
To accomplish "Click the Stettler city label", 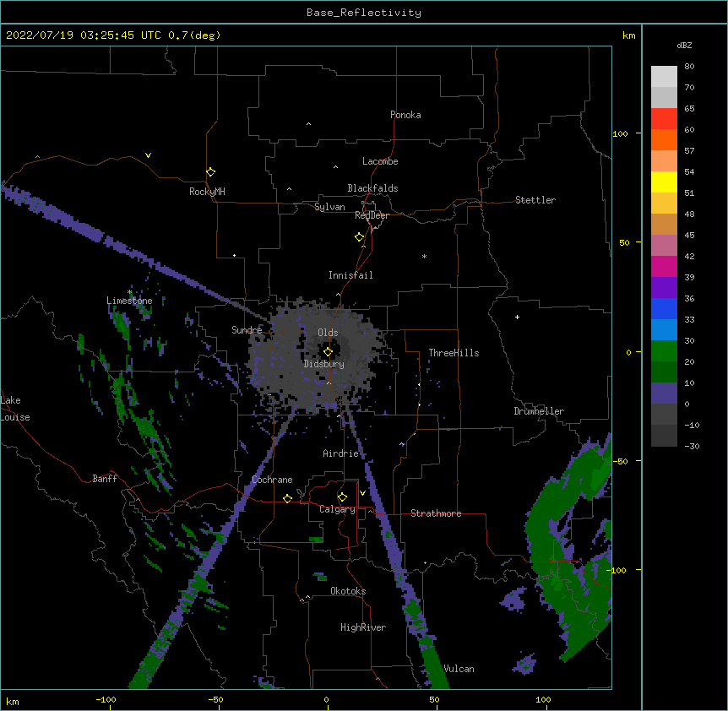I will coord(535,200).
